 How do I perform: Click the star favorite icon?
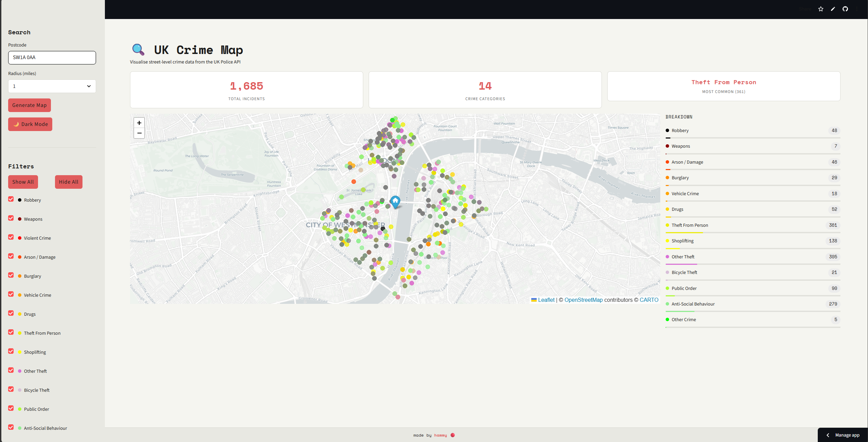click(x=820, y=9)
